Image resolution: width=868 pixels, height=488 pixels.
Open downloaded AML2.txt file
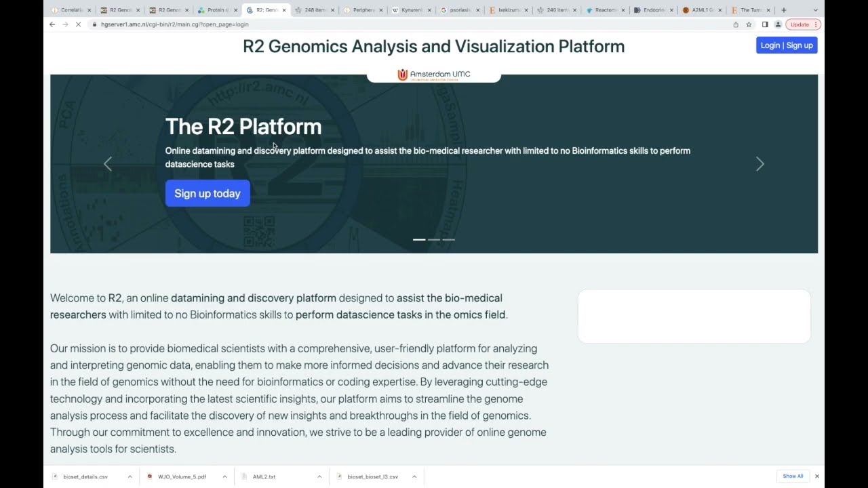click(264, 476)
